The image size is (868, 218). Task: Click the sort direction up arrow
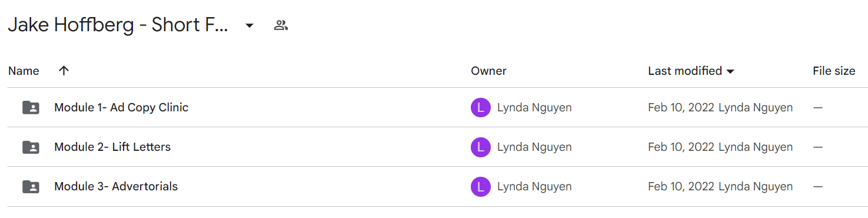pos(64,71)
